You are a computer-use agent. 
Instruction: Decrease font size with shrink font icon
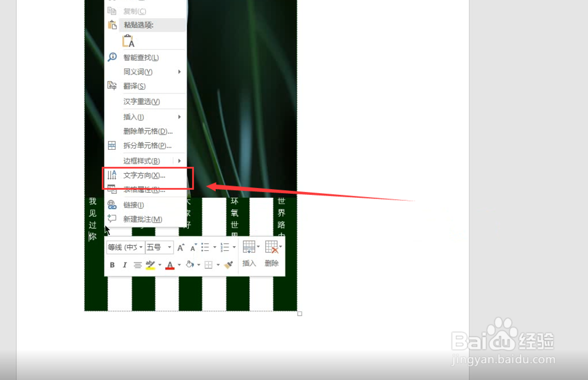pyautogui.click(x=193, y=247)
